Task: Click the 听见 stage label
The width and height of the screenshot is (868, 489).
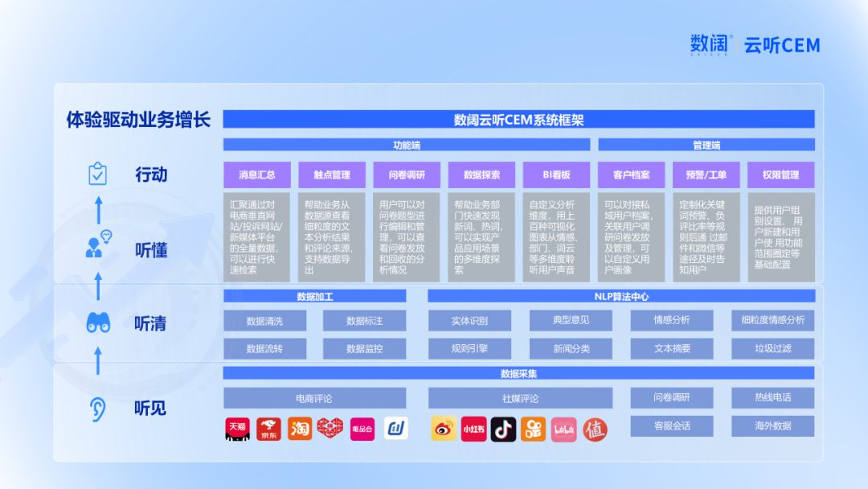Action: coord(150,409)
